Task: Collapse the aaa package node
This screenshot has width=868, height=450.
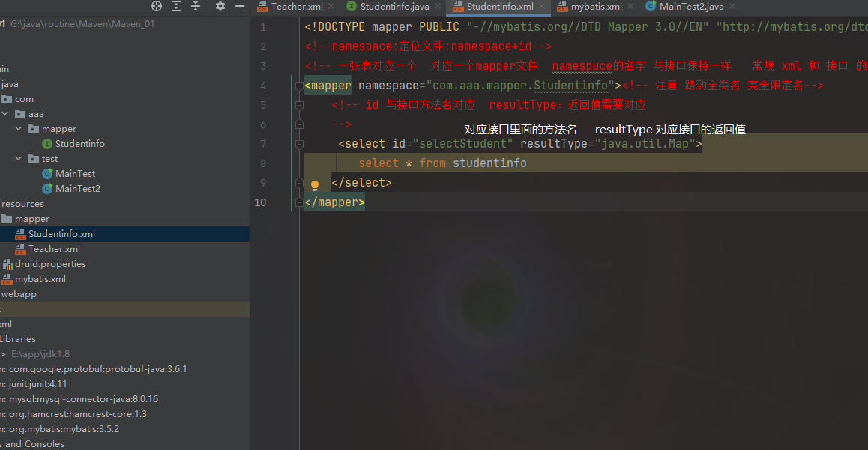Action: (x=5, y=113)
